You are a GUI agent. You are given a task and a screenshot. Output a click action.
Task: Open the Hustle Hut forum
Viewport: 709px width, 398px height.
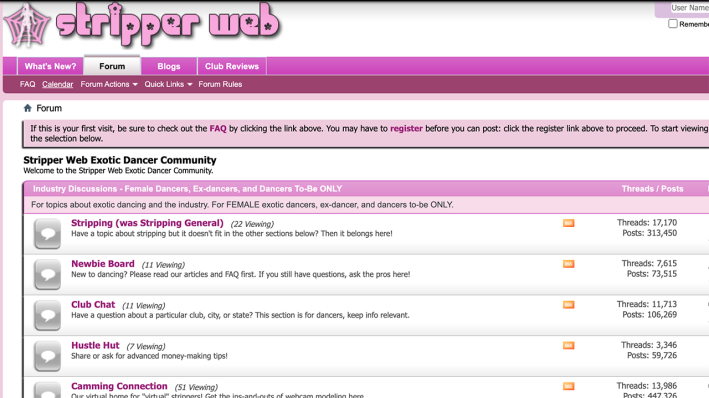95,345
